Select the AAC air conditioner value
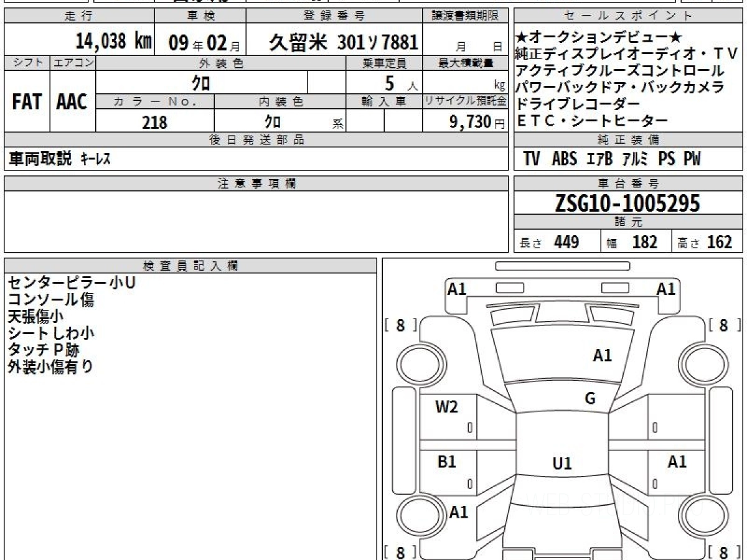This screenshot has height=560, width=747. point(72,102)
